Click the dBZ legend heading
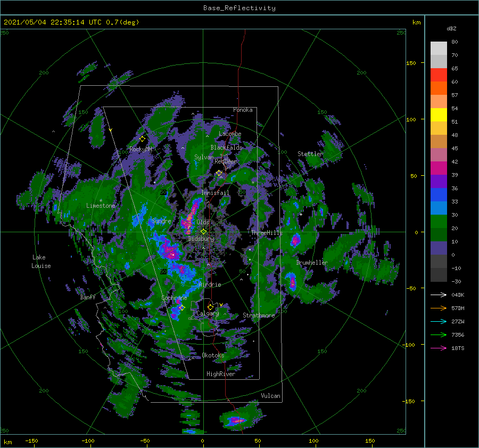479x448 pixels. point(451,29)
